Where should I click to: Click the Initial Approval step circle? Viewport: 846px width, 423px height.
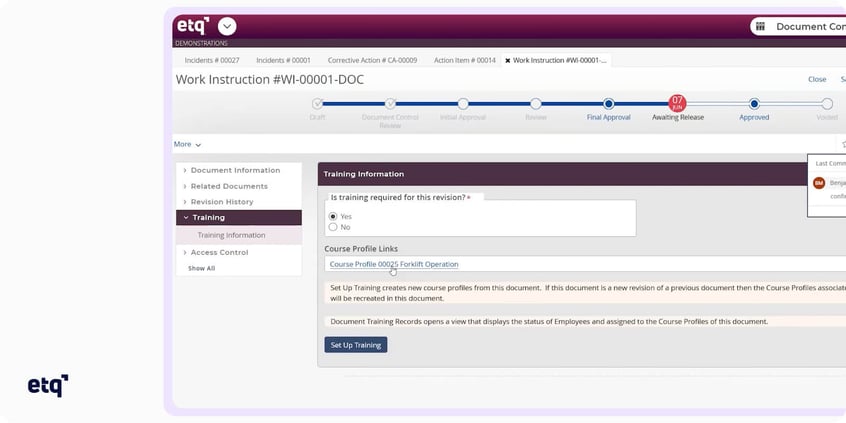pyautogui.click(x=463, y=104)
